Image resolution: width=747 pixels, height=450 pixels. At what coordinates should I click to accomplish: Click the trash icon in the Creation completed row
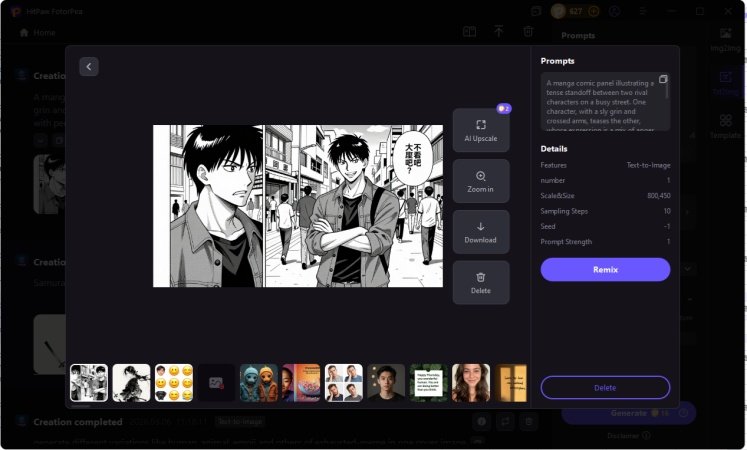point(529,421)
